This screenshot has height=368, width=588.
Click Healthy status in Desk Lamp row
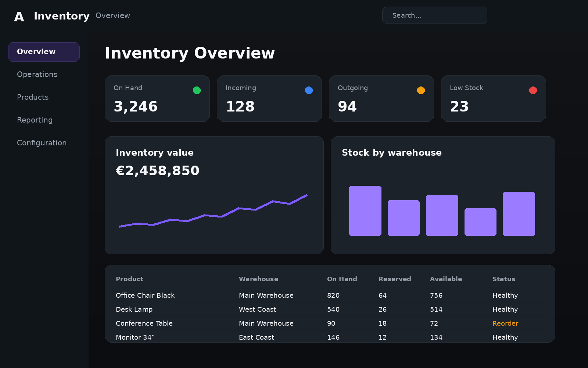[x=505, y=309]
